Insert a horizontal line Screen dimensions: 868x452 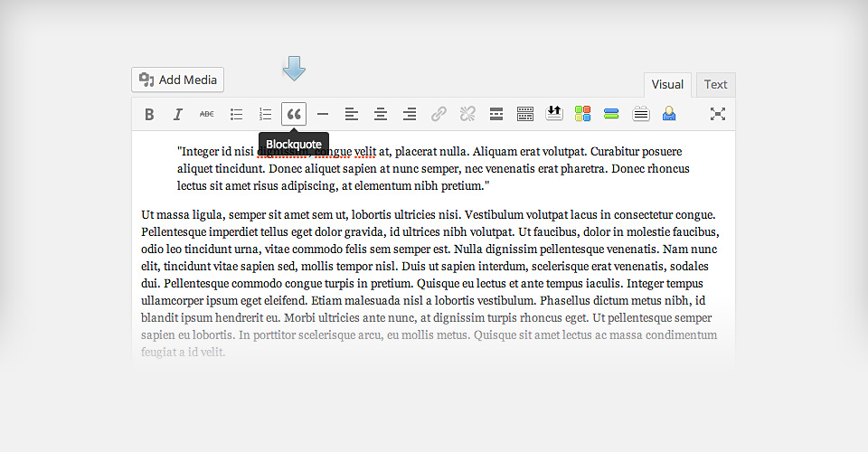click(323, 115)
